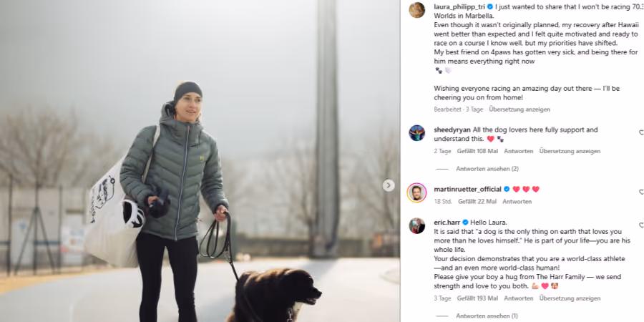This screenshot has height=322, width=644.
Task: Expand 2 replies under sheedyryan's comment
Action: pos(487,169)
